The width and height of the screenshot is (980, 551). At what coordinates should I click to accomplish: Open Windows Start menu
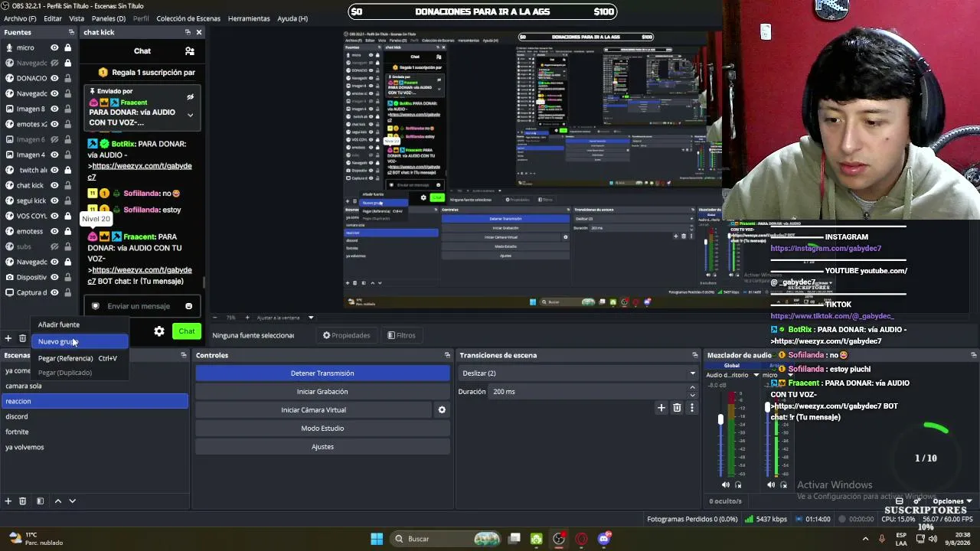point(377,539)
